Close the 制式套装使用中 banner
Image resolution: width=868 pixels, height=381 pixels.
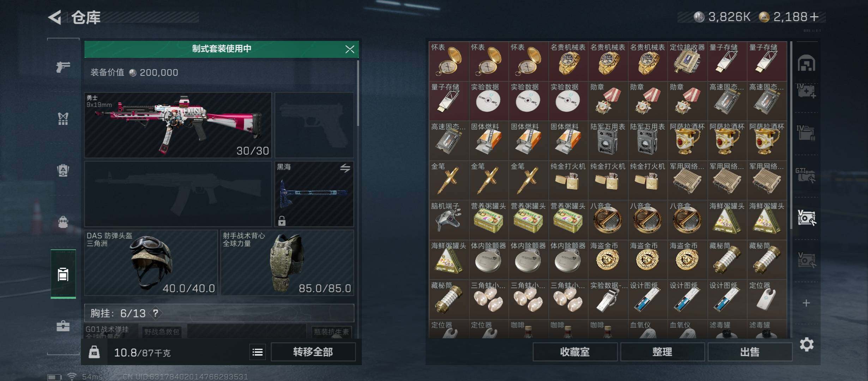[x=350, y=49]
